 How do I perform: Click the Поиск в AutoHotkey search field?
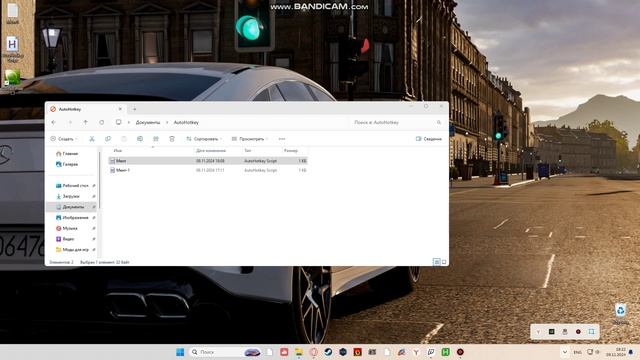coord(397,122)
